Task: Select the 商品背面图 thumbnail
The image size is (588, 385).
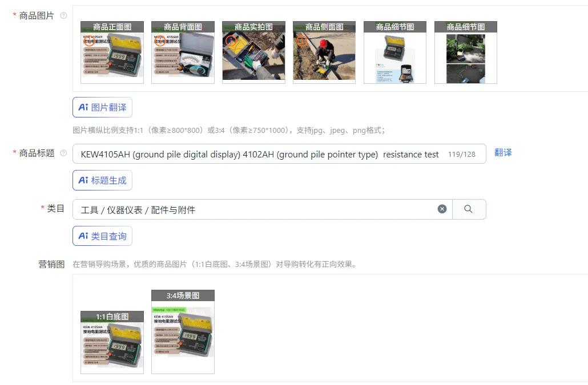Action: coord(183,52)
